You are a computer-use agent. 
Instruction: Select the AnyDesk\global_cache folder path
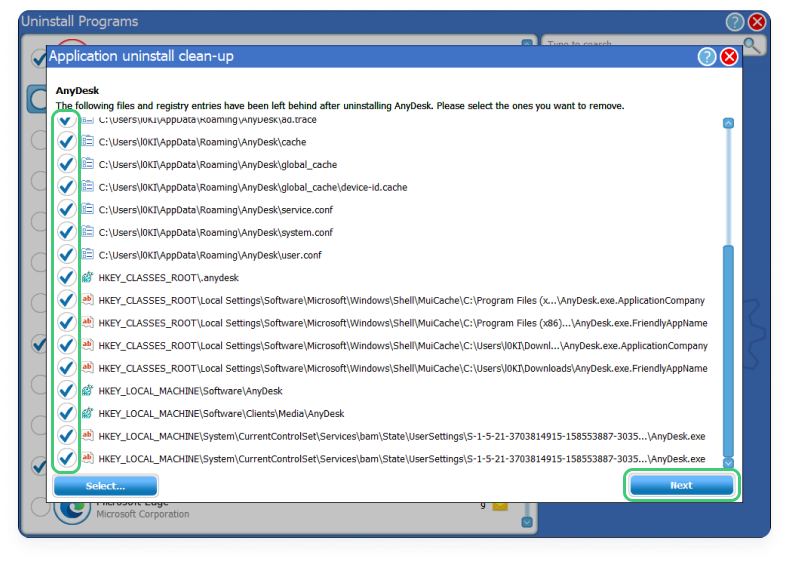point(218,165)
